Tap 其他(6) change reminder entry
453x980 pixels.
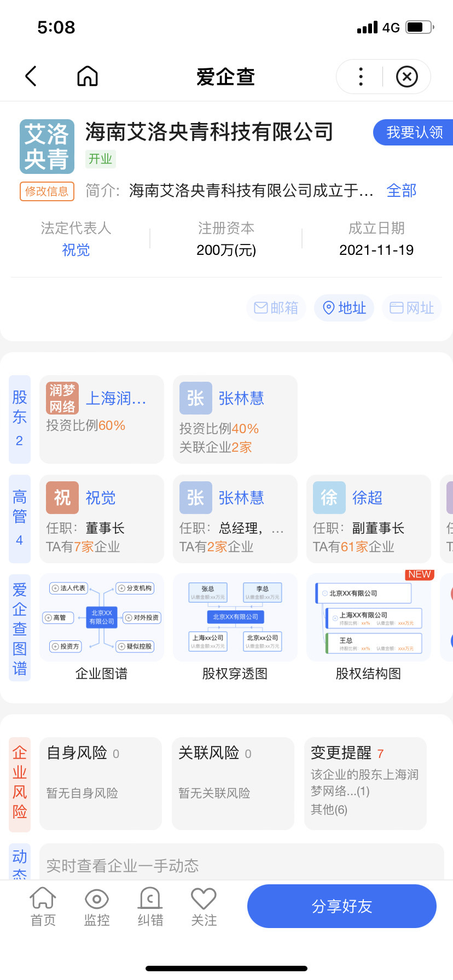click(329, 809)
